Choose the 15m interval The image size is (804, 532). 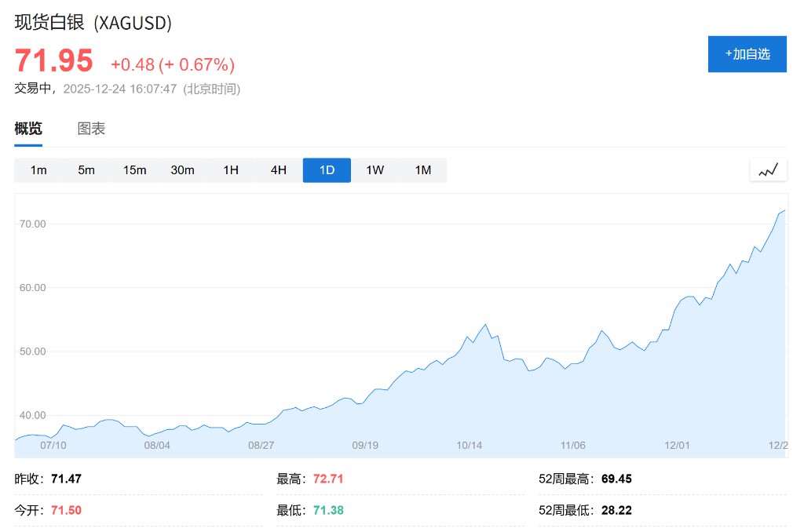[134, 170]
